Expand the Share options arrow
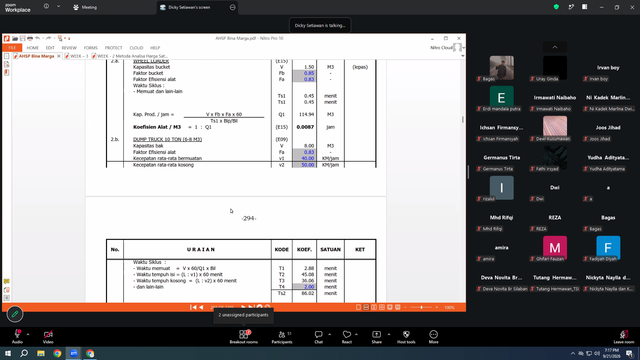The image size is (640, 360). pyautogui.click(x=389, y=334)
